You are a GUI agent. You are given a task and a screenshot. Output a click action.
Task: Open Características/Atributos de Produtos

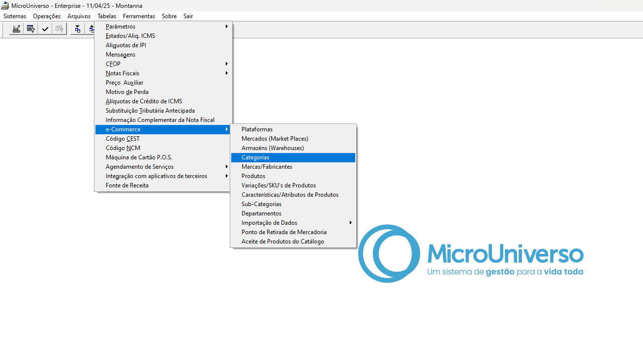point(293,195)
